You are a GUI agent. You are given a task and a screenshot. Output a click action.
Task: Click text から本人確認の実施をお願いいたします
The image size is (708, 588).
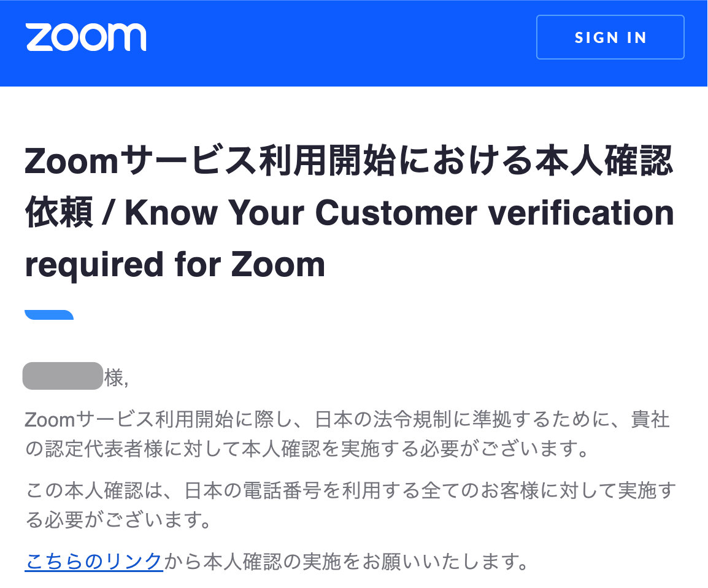click(x=346, y=562)
